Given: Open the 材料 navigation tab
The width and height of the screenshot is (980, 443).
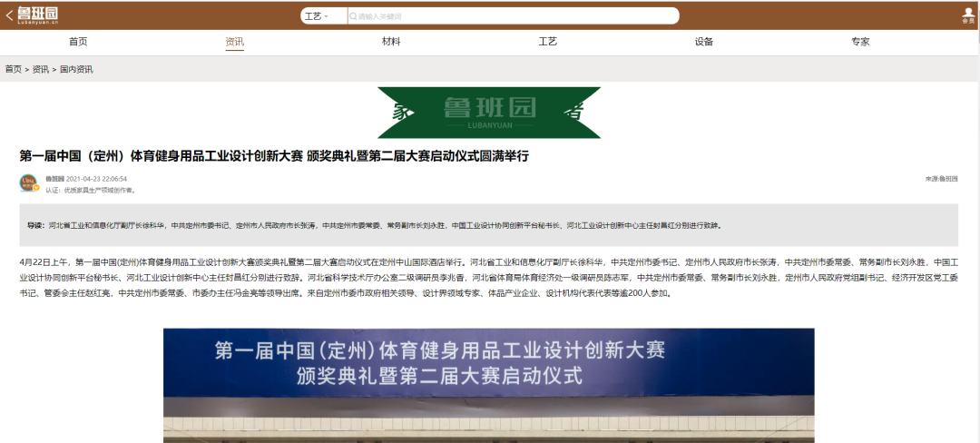Looking at the screenshot, I should tap(391, 42).
